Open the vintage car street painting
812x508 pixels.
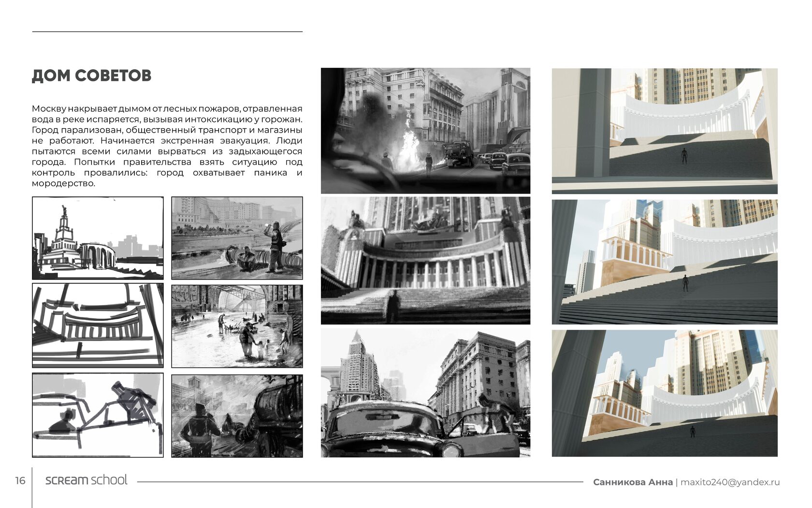pos(425,392)
